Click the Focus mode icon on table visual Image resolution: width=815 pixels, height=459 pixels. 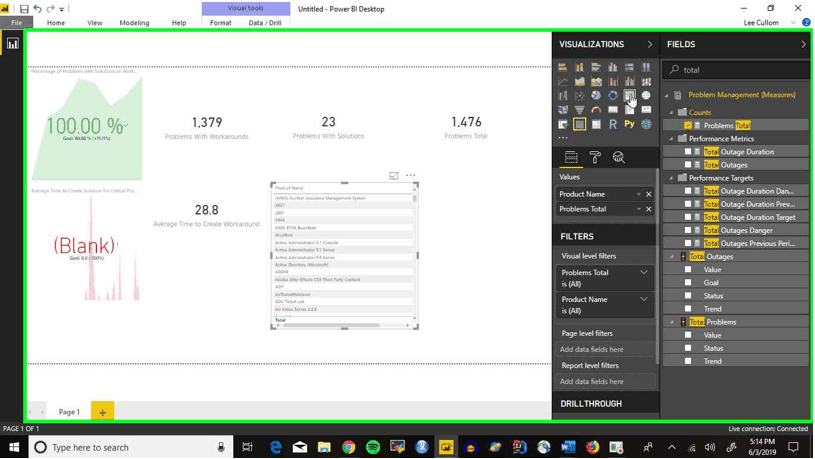click(394, 176)
